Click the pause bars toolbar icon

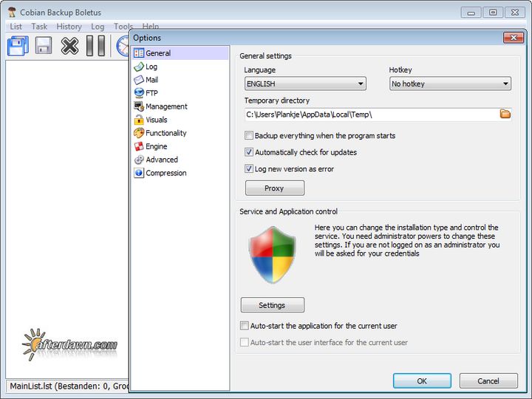click(95, 46)
